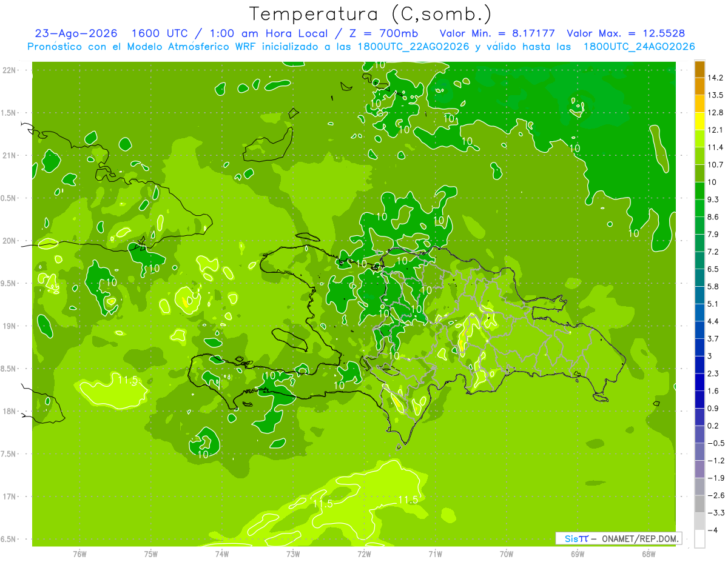Click the "9.3" colorbar value

point(713,199)
